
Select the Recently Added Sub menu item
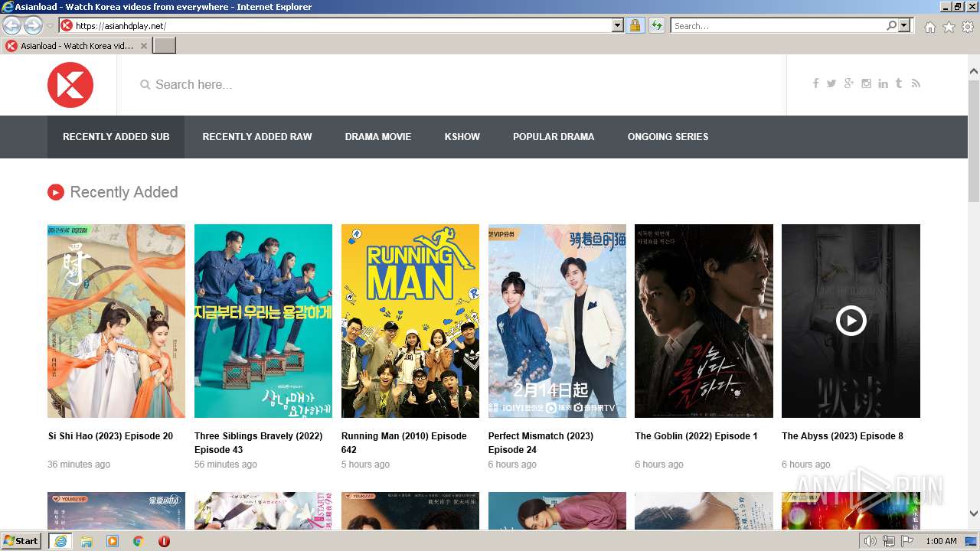[116, 137]
